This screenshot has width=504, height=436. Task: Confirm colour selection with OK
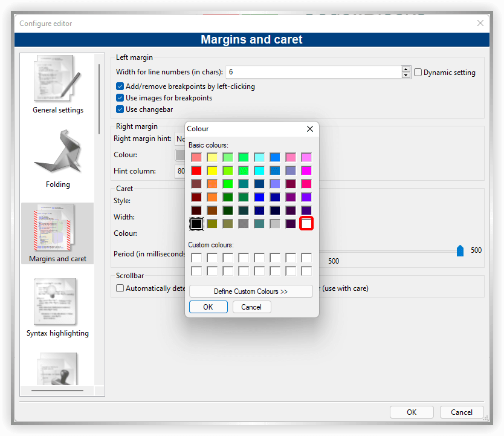[x=208, y=307]
